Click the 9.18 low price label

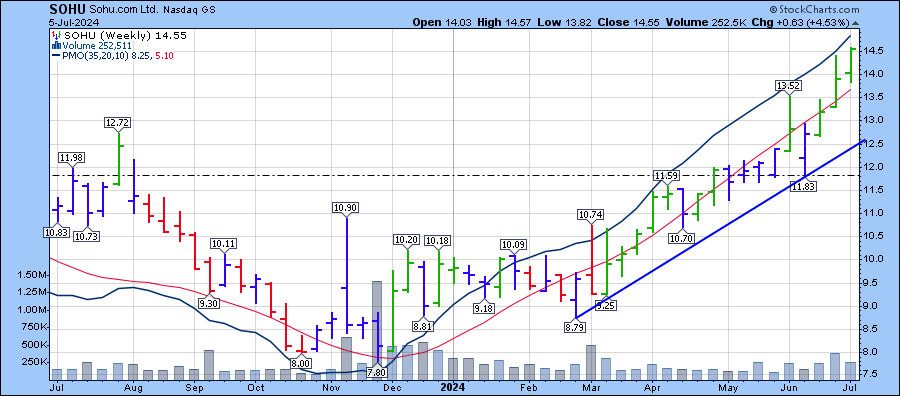pos(485,309)
